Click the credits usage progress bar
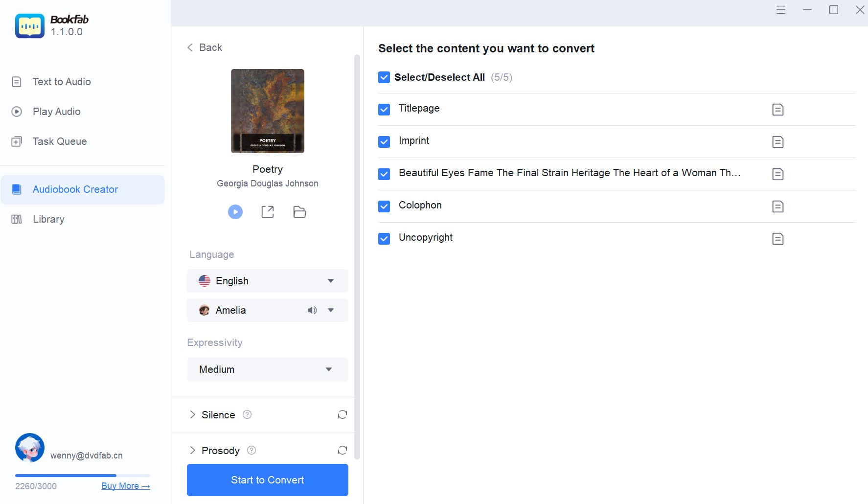 tap(83, 475)
